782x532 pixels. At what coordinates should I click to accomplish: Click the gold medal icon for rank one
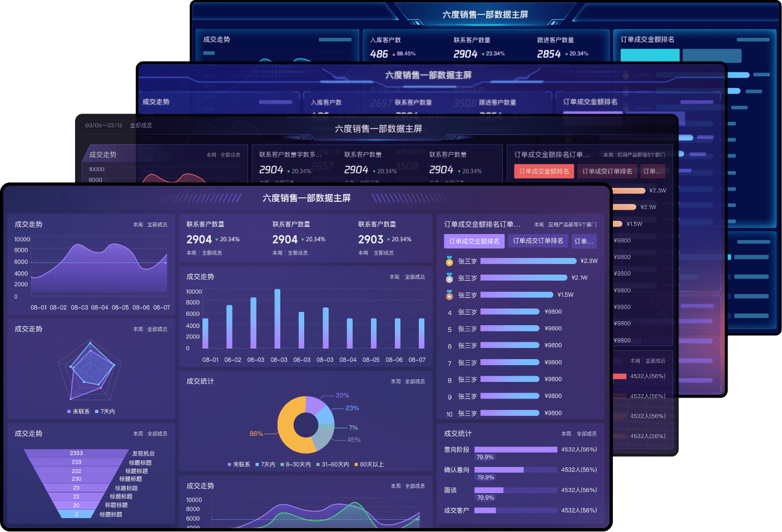coord(449,261)
